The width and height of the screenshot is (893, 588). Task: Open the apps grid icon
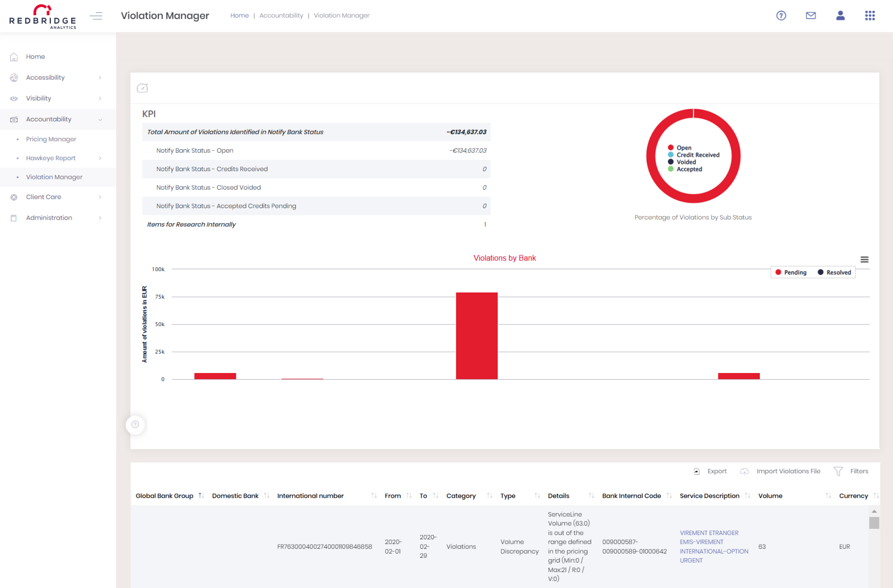(870, 16)
